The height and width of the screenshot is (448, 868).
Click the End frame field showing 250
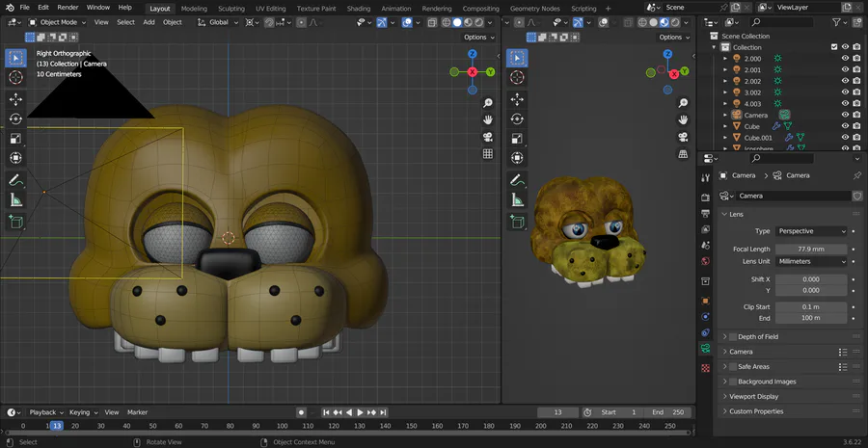[670, 412]
